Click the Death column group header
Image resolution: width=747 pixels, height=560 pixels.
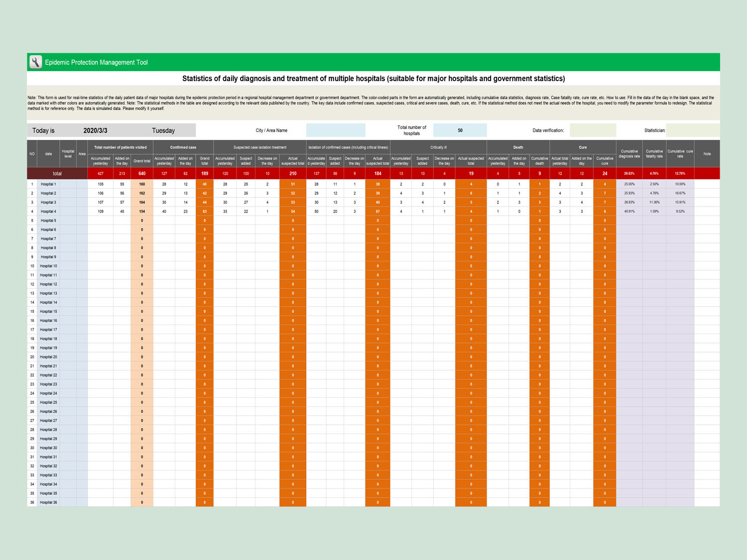click(x=518, y=147)
